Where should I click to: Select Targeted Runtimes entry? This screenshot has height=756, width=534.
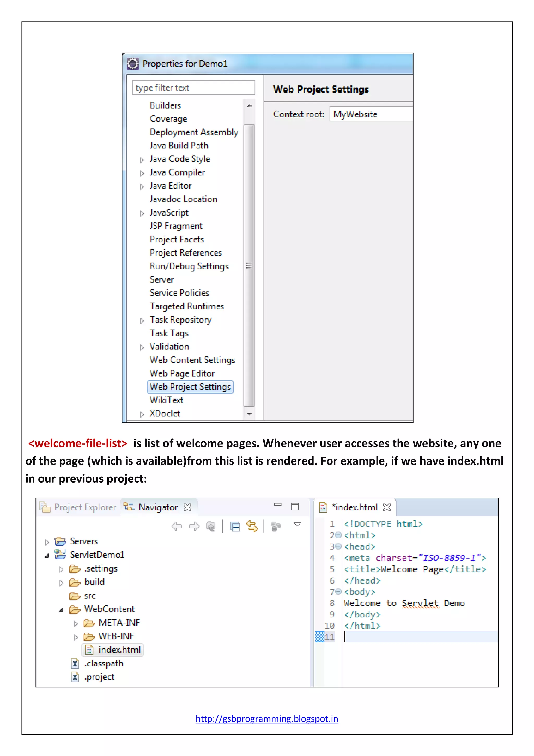(x=187, y=307)
